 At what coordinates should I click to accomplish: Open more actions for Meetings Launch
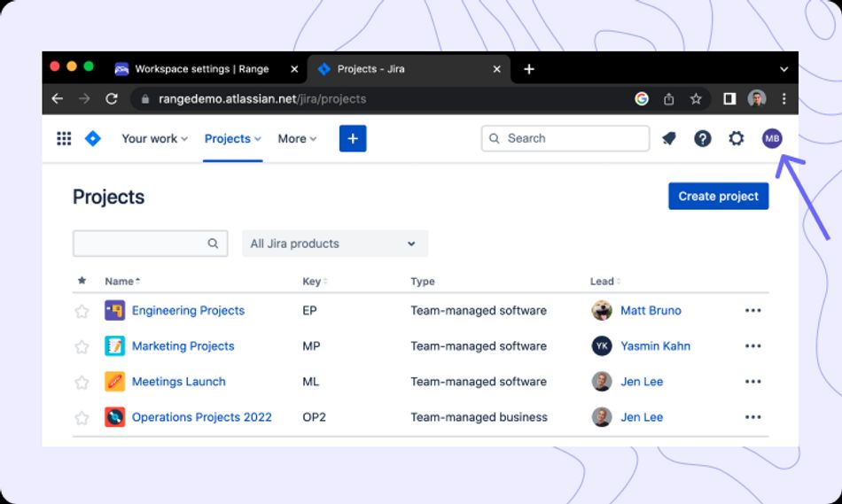point(752,382)
